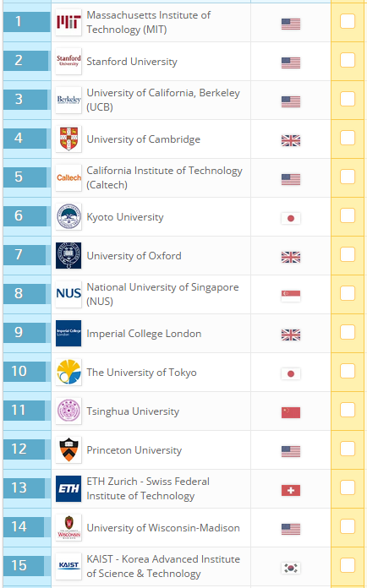367x588 pixels.
Task: Click the KAIST logo icon
Action: (x=68, y=566)
